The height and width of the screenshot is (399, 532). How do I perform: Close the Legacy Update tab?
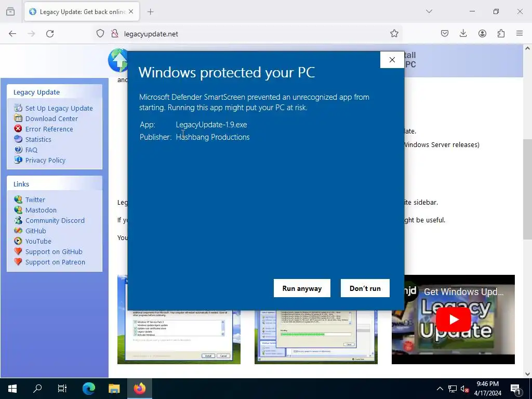(x=131, y=11)
